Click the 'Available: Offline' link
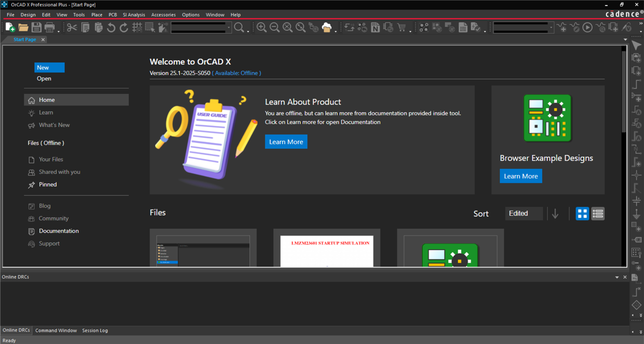The width and height of the screenshot is (644, 344). 236,73
